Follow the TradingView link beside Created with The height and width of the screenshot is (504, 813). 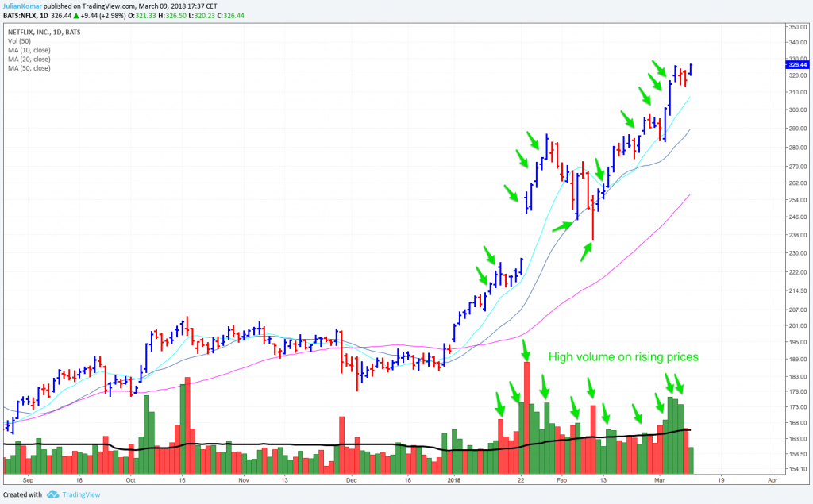(82, 494)
